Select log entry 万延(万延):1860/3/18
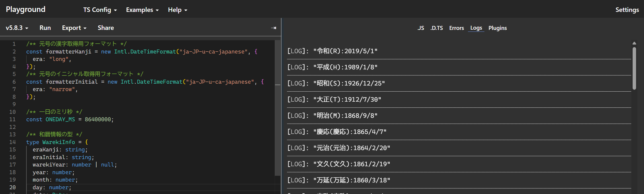The width and height of the screenshot is (644, 194). [x=459, y=180]
